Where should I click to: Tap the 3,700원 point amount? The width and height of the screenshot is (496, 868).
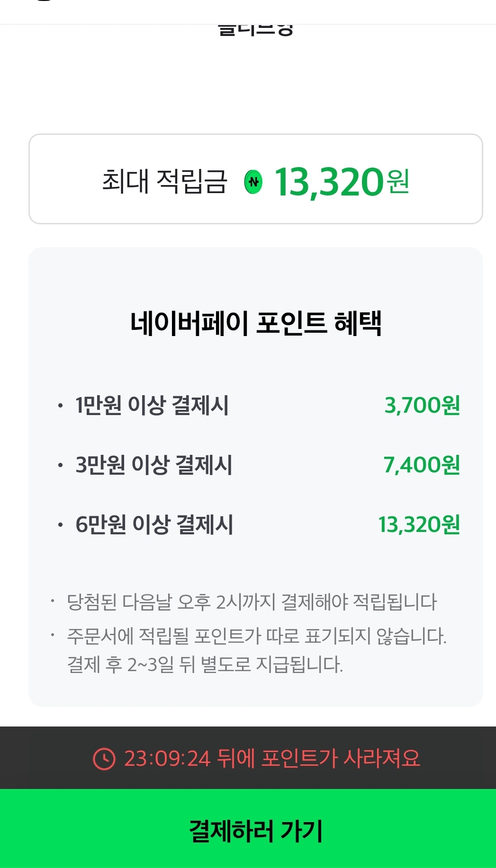422,406
